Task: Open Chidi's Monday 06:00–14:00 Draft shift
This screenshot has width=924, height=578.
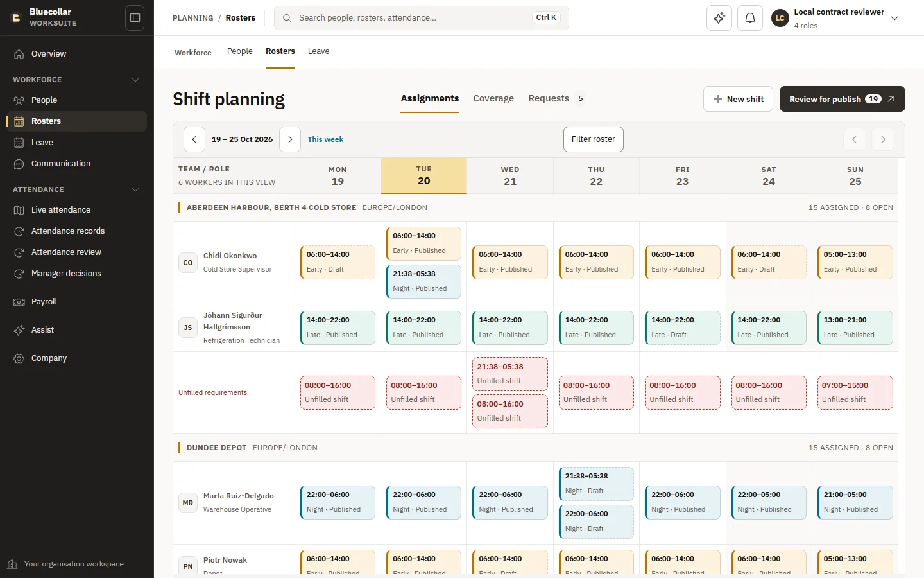Action: point(338,262)
